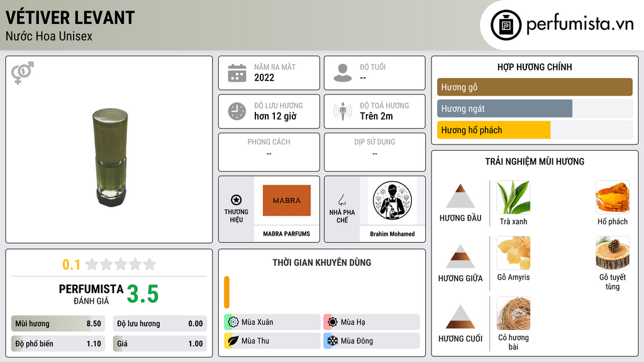Click the top notes pyramid icon
The width and height of the screenshot is (644, 362).
460,196
